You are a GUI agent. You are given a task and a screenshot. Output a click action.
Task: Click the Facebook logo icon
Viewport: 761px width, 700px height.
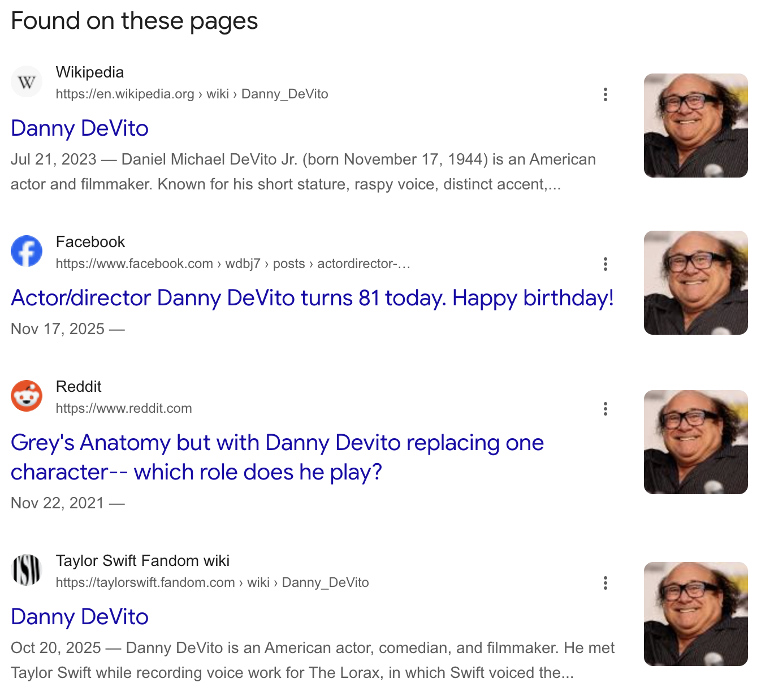[27, 251]
